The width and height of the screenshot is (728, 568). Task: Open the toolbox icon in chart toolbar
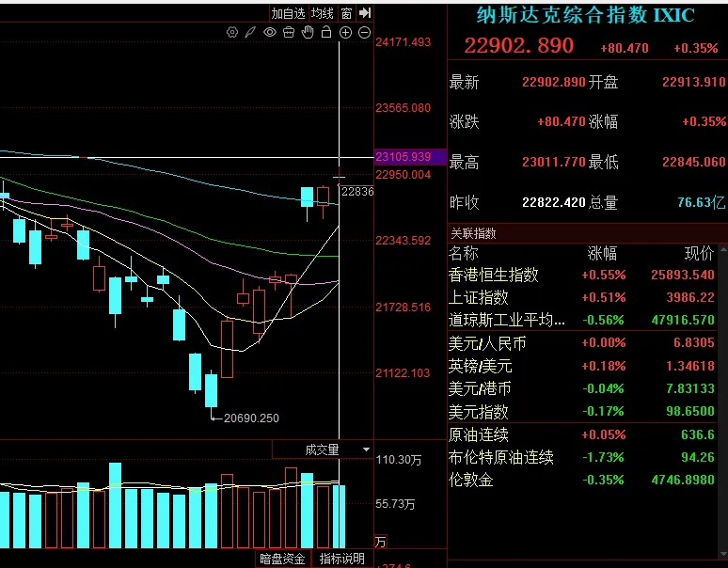click(289, 33)
